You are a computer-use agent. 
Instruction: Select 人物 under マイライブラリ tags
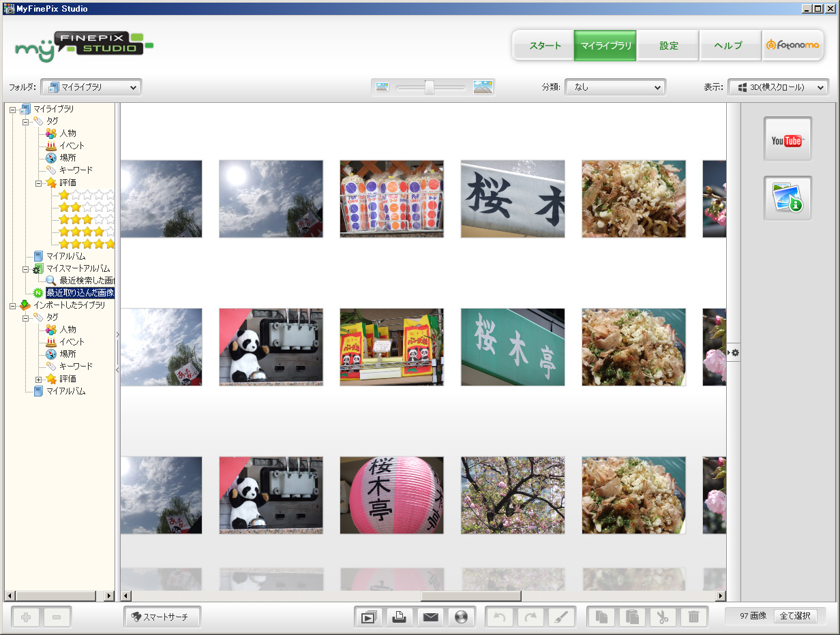tap(67, 133)
